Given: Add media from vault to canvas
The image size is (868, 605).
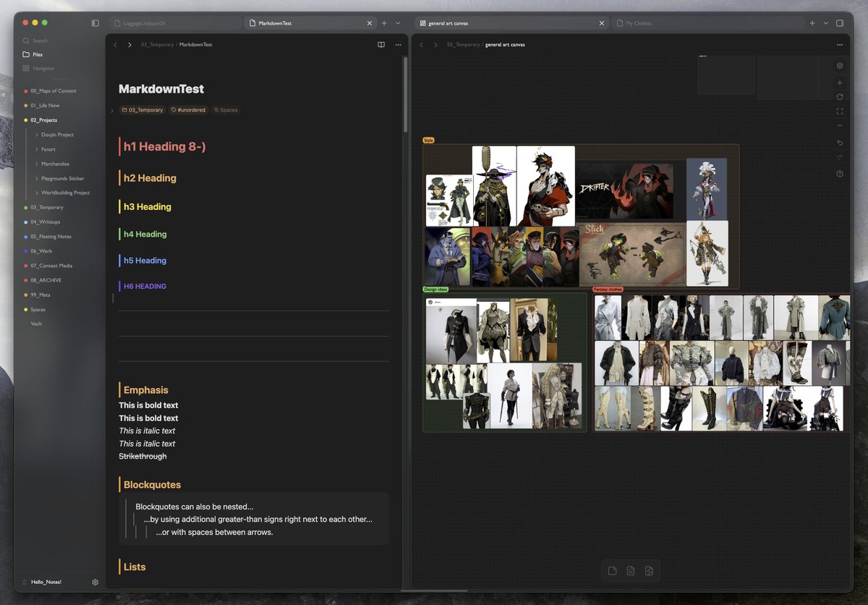Looking at the screenshot, I should click(x=649, y=571).
